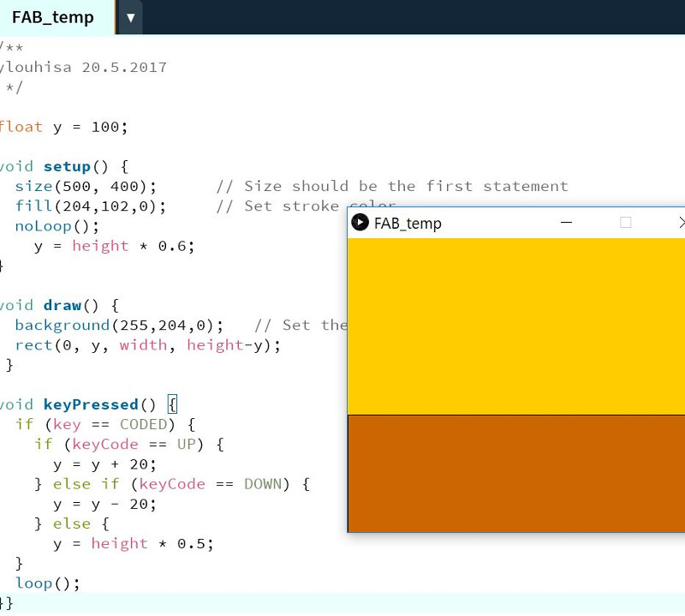Select the FAB_temp sketch tab
685x616 pixels.
coord(57,17)
